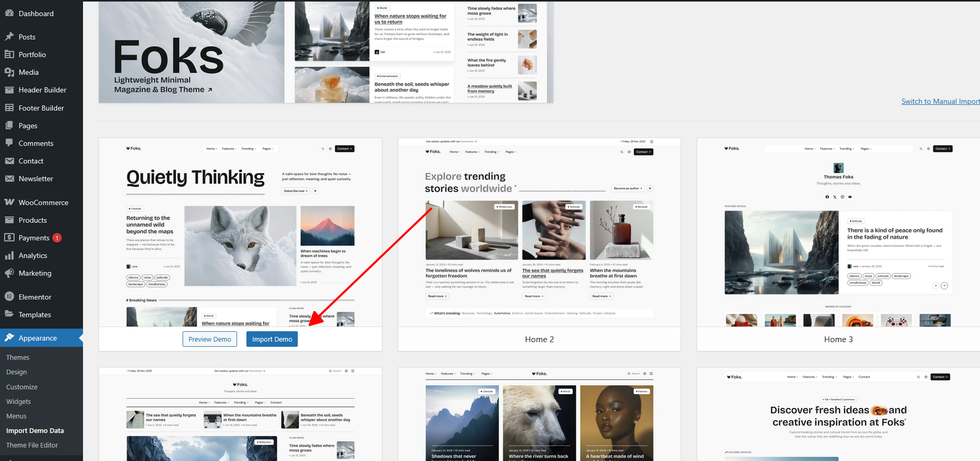Screen dimensions: 980x461
Task: Open the Comments bubble icon
Action: tap(9, 143)
